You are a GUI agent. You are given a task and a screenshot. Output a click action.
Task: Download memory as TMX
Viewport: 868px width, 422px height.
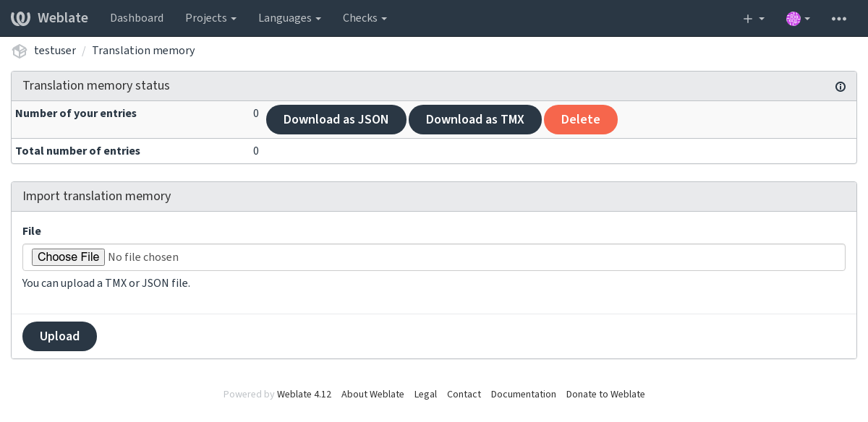[x=475, y=119]
